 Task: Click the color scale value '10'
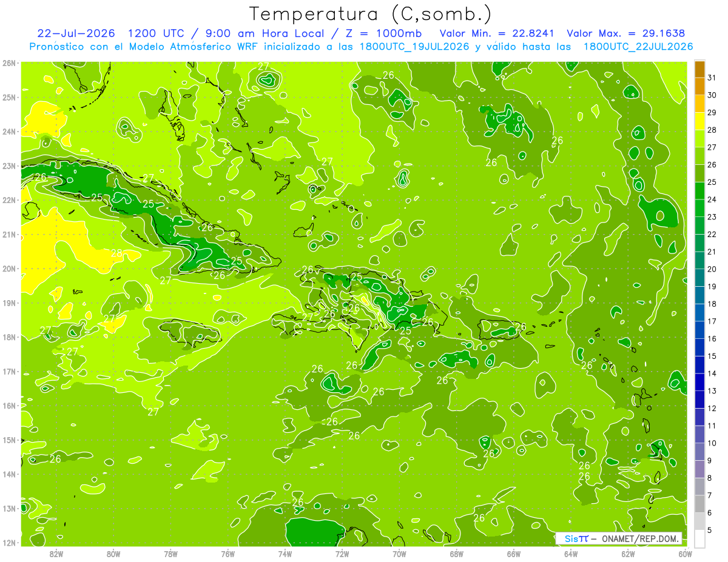pos(712,443)
